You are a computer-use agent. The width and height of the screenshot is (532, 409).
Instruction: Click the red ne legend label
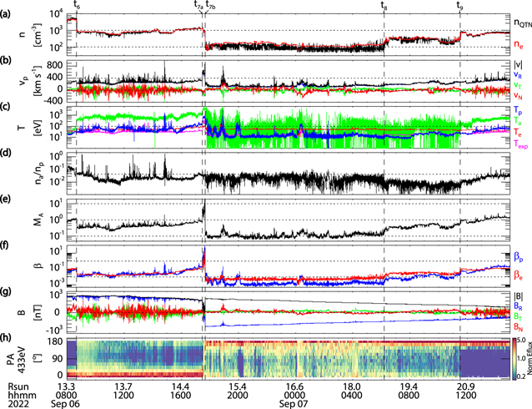click(519, 44)
